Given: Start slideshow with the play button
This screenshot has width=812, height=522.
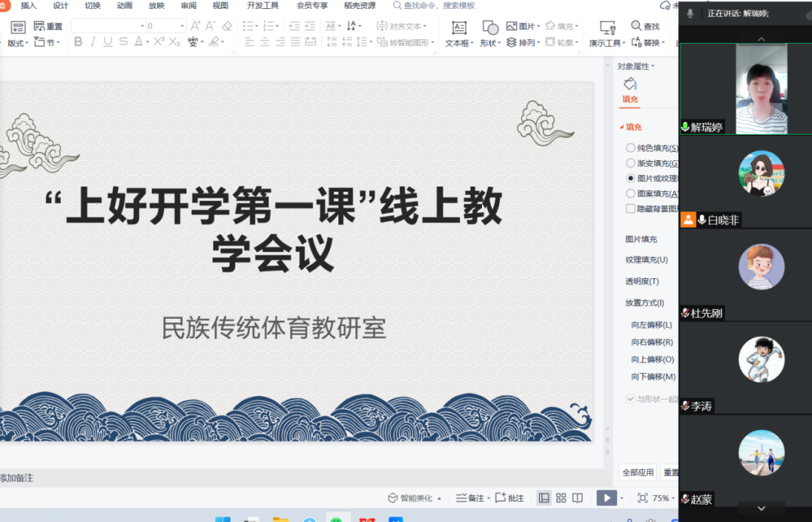Looking at the screenshot, I should tap(607, 498).
